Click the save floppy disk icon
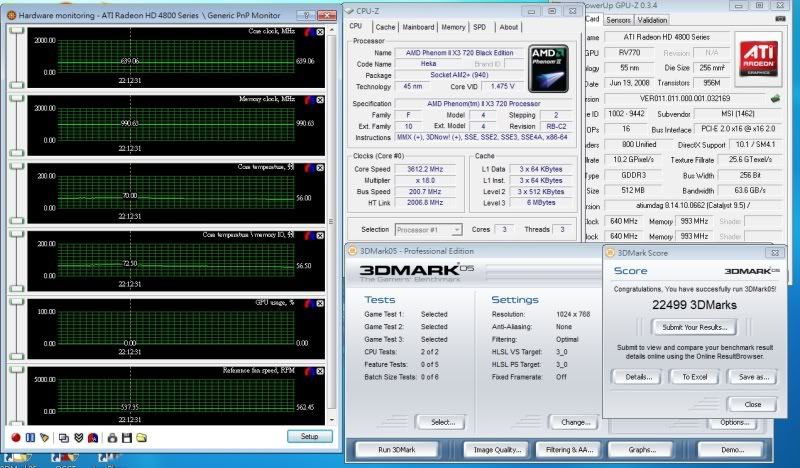 pos(127,437)
